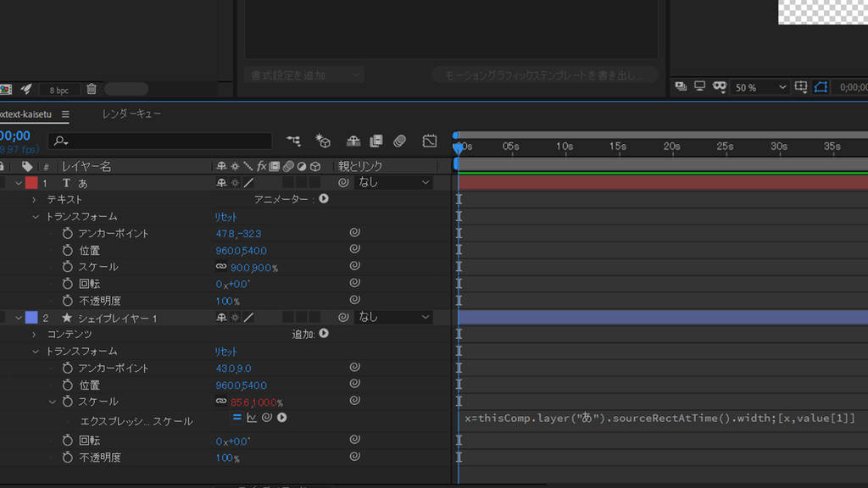Click the trash icon to delete selected item
868x488 pixels.
[92, 89]
